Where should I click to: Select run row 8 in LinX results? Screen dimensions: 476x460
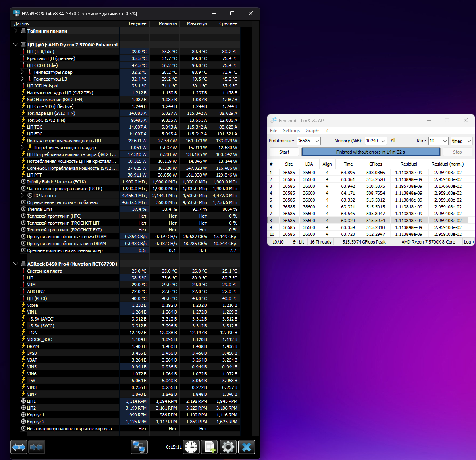(x=368, y=221)
